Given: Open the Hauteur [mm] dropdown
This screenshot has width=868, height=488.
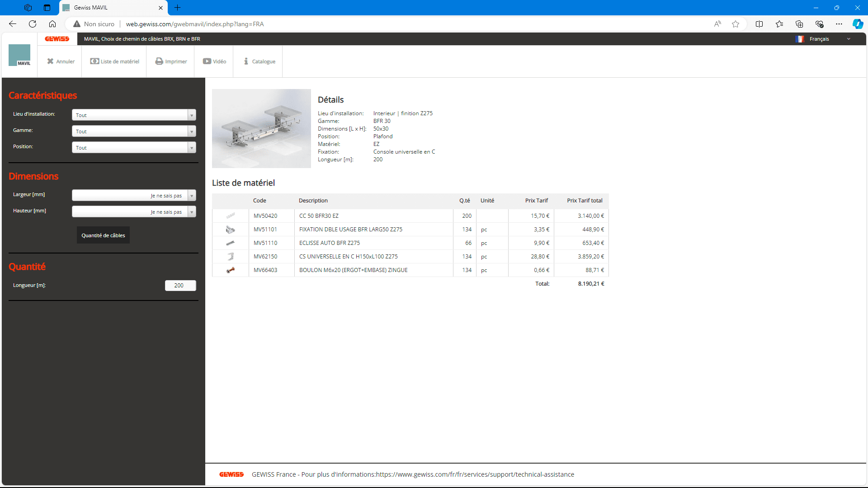Looking at the screenshot, I should (x=134, y=211).
